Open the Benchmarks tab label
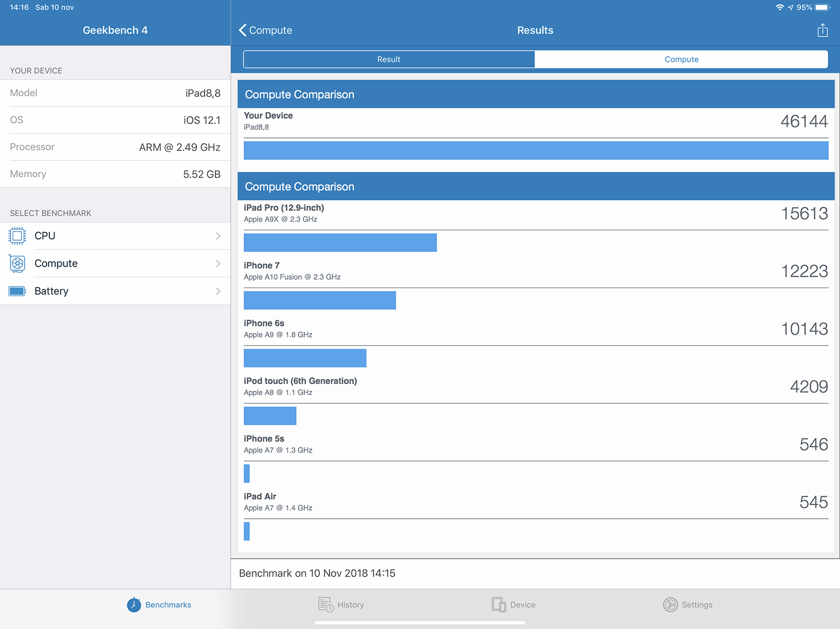Viewport: 840px width, 629px height. [x=169, y=605]
